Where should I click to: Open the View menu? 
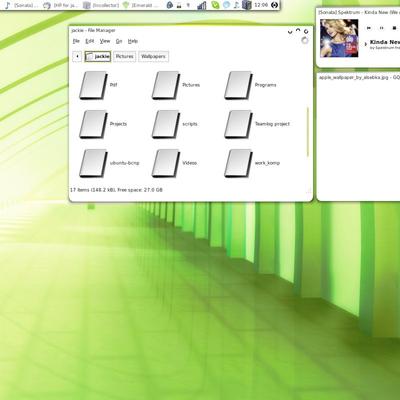pyautogui.click(x=105, y=41)
